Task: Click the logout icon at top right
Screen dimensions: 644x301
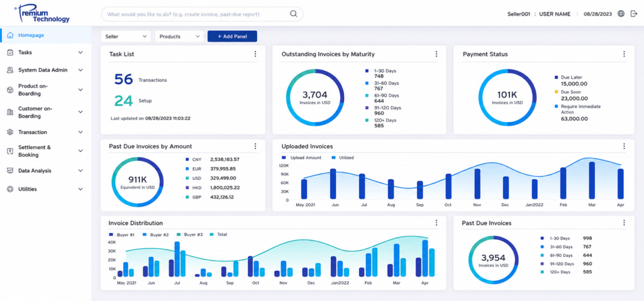Action: point(634,14)
